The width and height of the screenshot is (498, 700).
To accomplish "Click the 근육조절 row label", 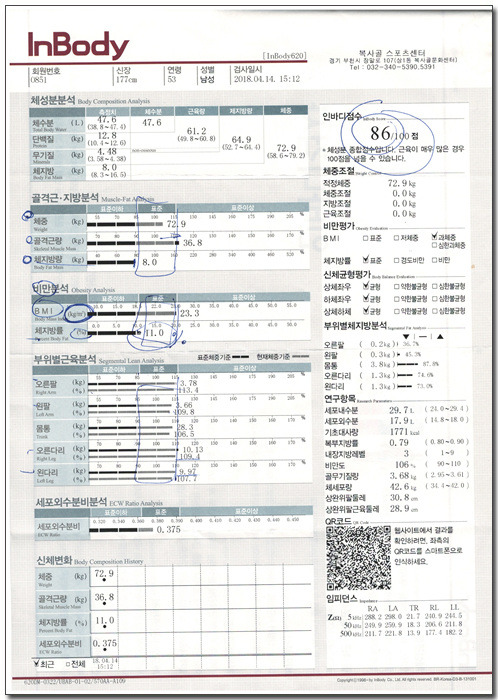I will point(337,214).
